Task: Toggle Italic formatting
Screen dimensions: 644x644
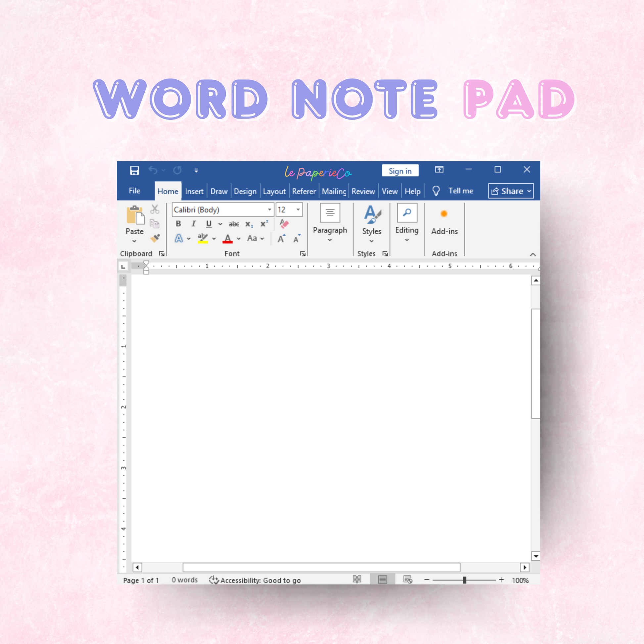Action: tap(193, 224)
